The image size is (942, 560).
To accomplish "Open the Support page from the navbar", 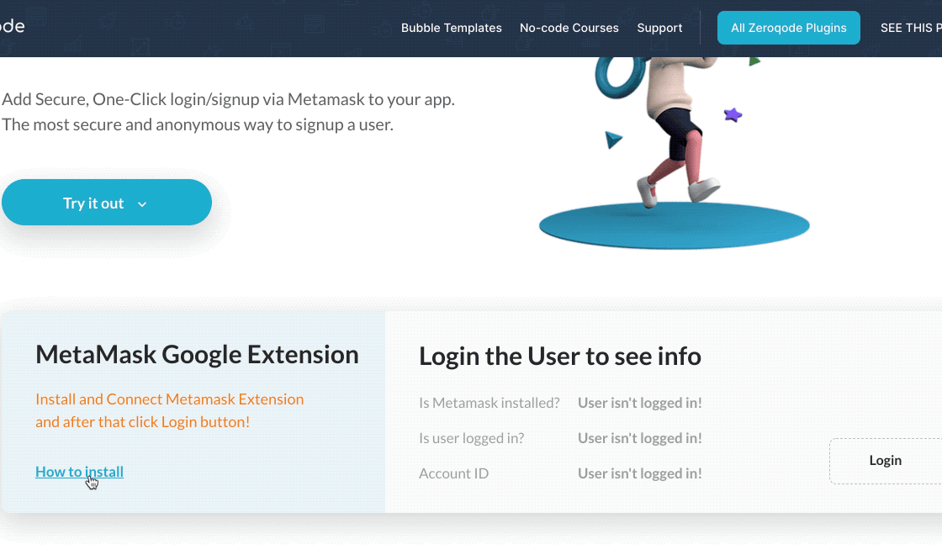I will coord(659,28).
